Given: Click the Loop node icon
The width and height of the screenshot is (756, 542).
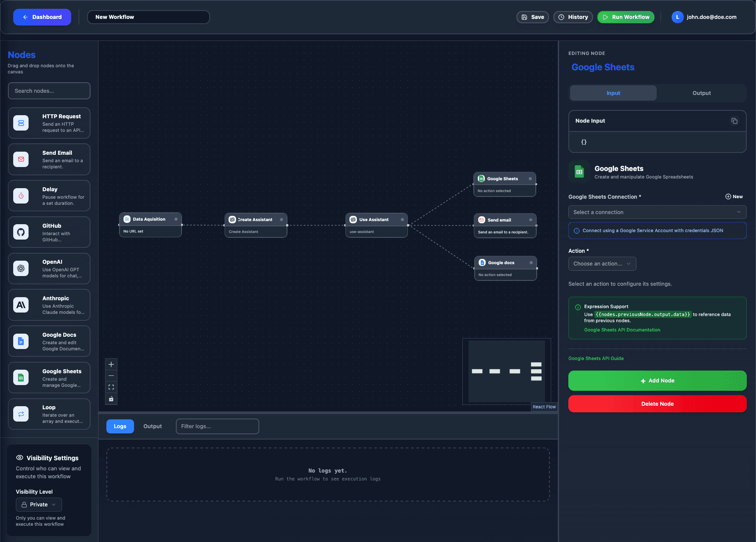Looking at the screenshot, I should pos(21,414).
